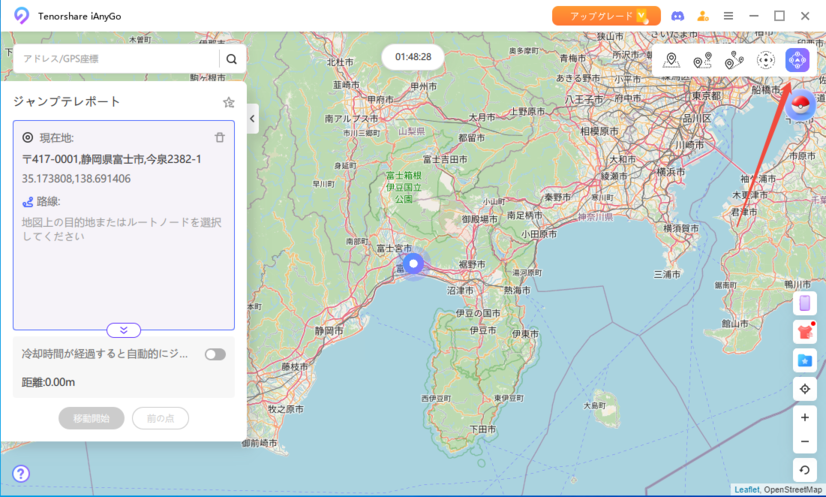826x497 pixels.
Task: Select the joystick movement mode icon
Action: [766, 60]
